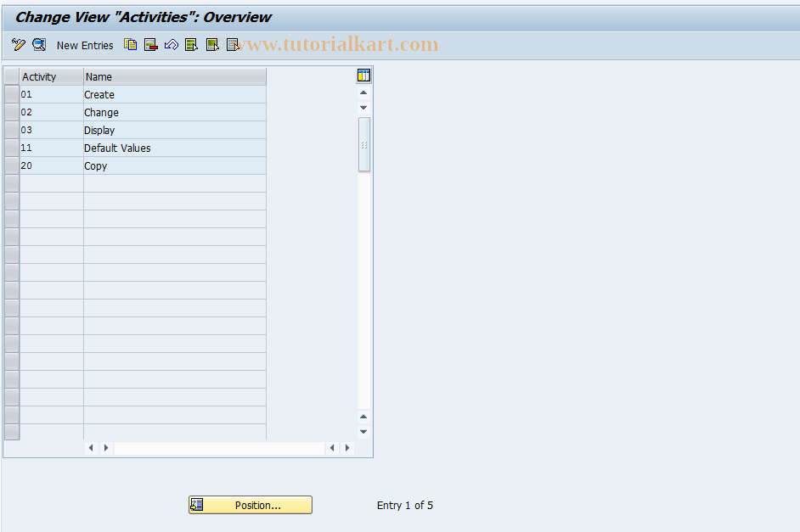Click the Default Values name cell

[x=175, y=148]
